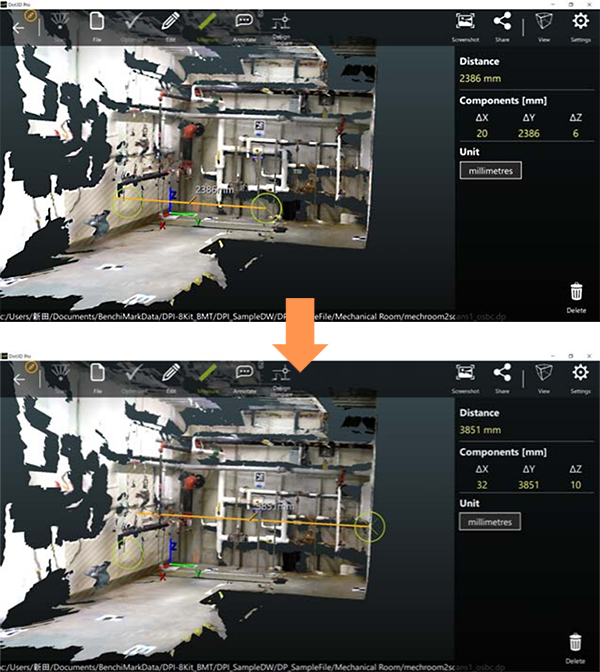Select the right endpoint circle of the 3851 mm line
This screenshot has width=600, height=672.
coord(370,526)
